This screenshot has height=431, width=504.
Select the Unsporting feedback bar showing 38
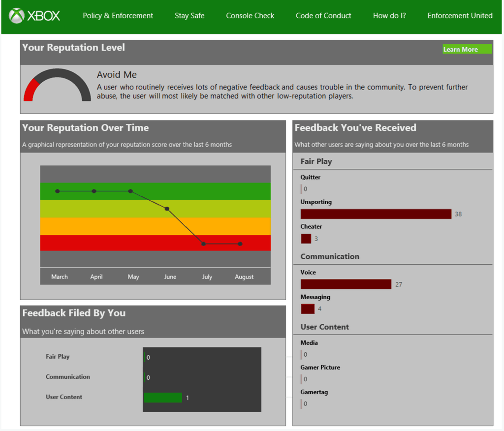coord(376,214)
